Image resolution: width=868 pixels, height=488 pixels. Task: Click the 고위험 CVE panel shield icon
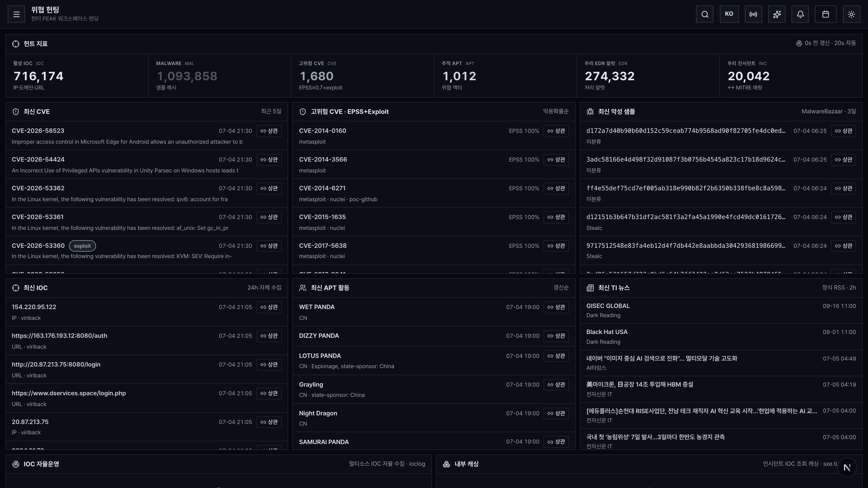(x=303, y=112)
